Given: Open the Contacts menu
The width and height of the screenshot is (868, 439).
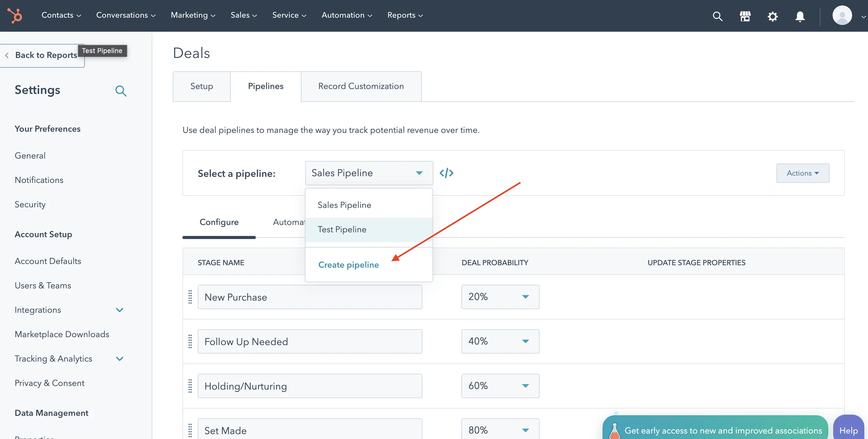Looking at the screenshot, I should pyautogui.click(x=61, y=15).
